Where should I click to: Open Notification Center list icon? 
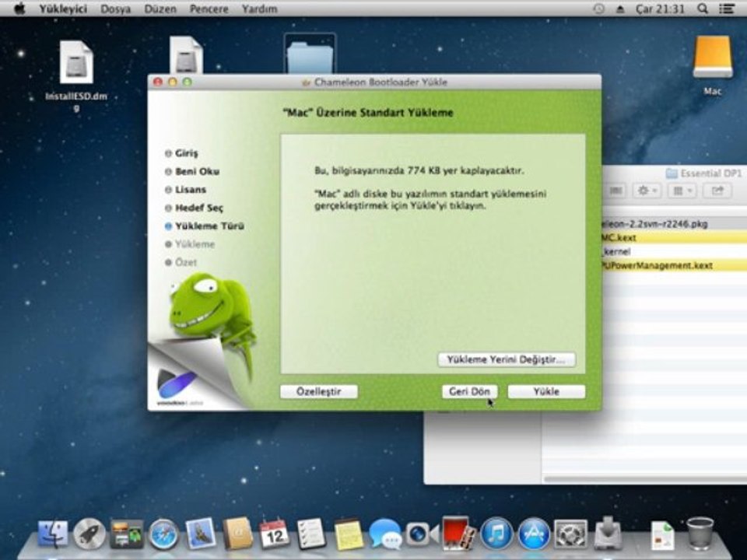point(727,9)
